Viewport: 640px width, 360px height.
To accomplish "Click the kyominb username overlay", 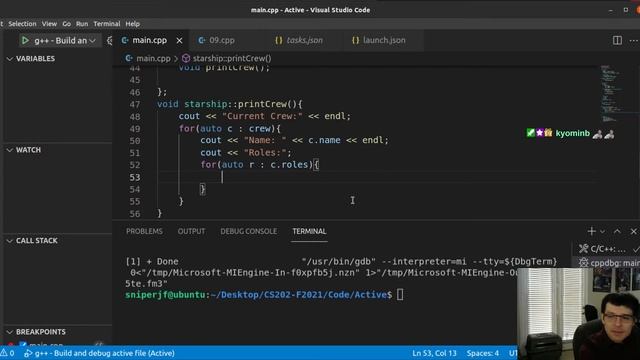I will point(573,133).
